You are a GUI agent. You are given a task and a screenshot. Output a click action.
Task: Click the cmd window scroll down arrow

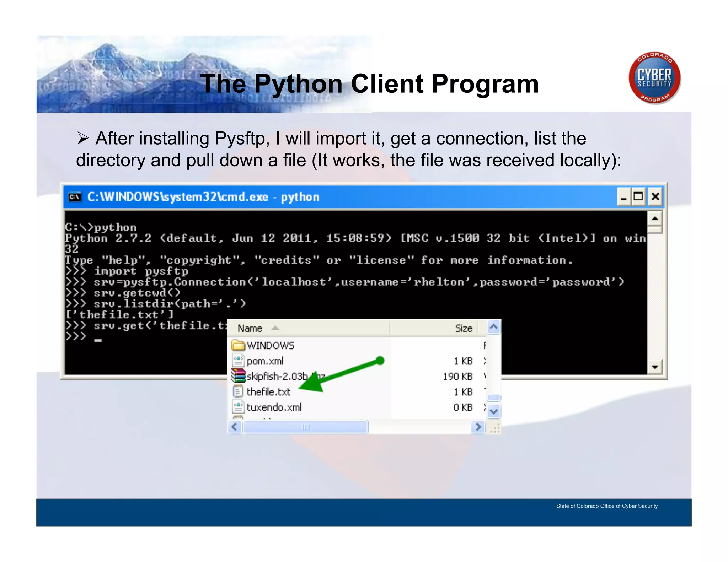pyautogui.click(x=655, y=367)
